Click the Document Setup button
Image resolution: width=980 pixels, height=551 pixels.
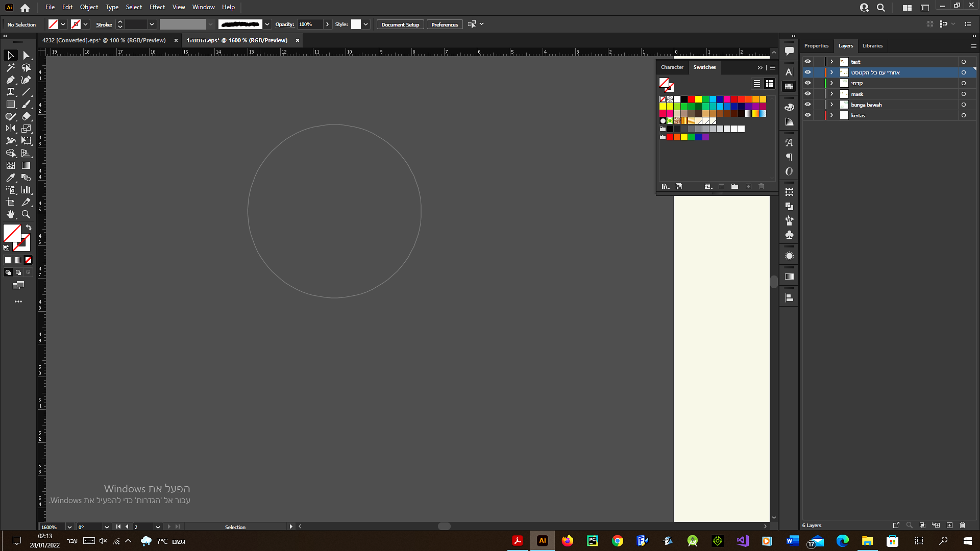tap(400, 24)
